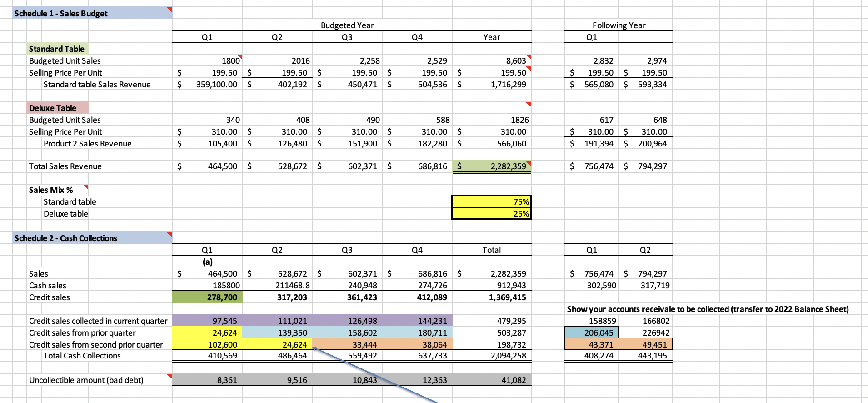The height and width of the screenshot is (403, 868).
Task: Click the Product 2 revenue cell 105,400
Action: (x=207, y=143)
